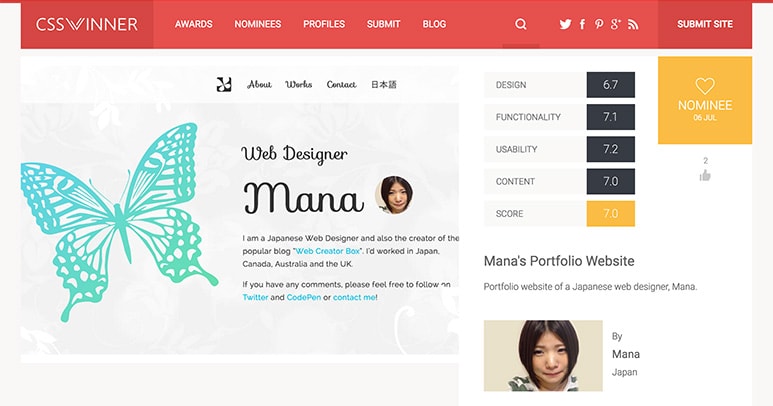Select Profiles in the top navigation
Screen dimensions: 773x406
(x=324, y=24)
